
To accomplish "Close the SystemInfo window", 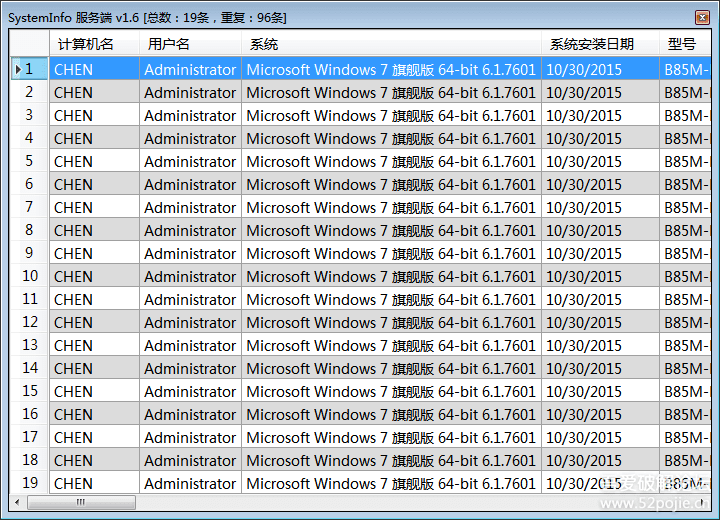I will coord(702,17).
